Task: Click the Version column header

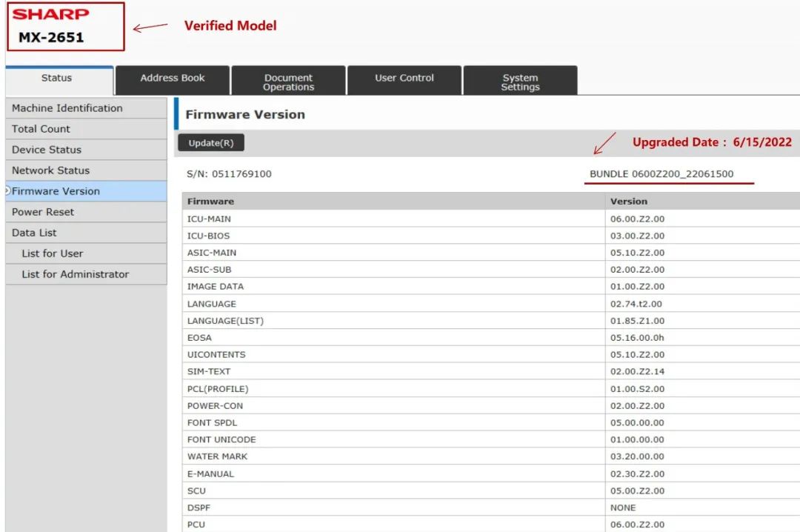Action: pyautogui.click(x=628, y=202)
